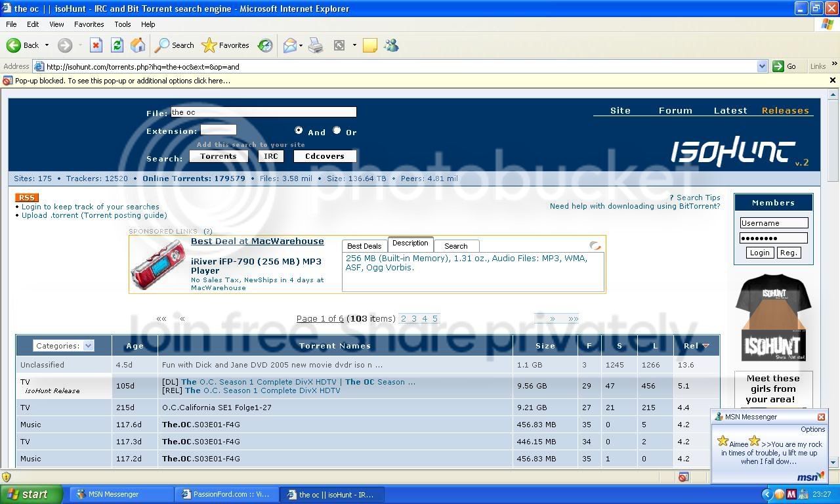
Task: Switch to the Search tab in the ad box
Action: click(456, 246)
